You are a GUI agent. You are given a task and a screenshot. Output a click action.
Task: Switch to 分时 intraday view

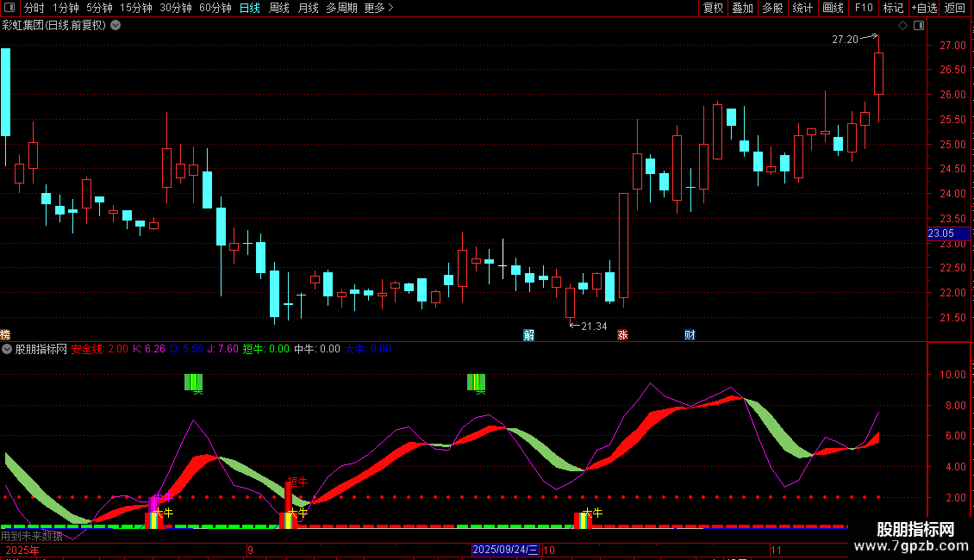point(34,8)
